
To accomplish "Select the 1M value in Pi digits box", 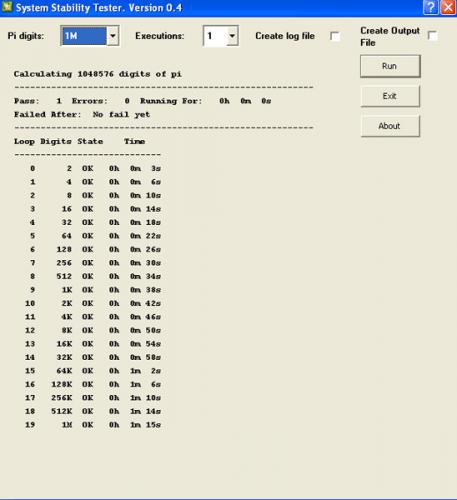I will (84, 36).
